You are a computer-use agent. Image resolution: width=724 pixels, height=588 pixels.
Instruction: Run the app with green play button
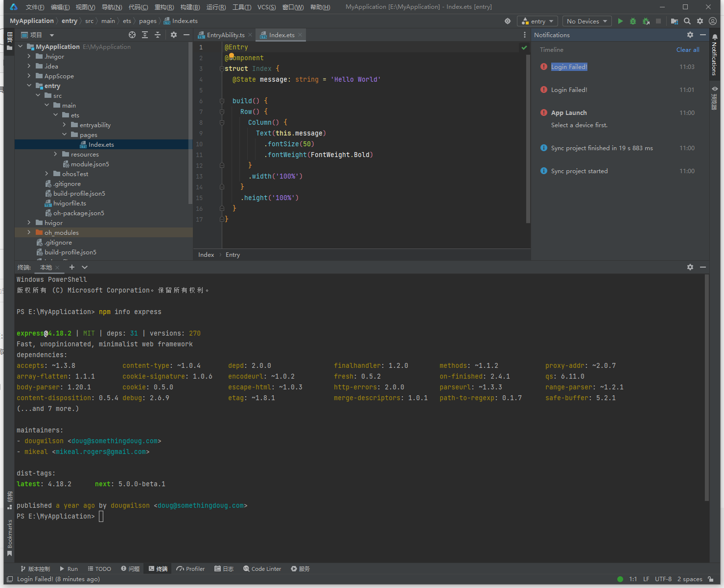[x=620, y=21]
